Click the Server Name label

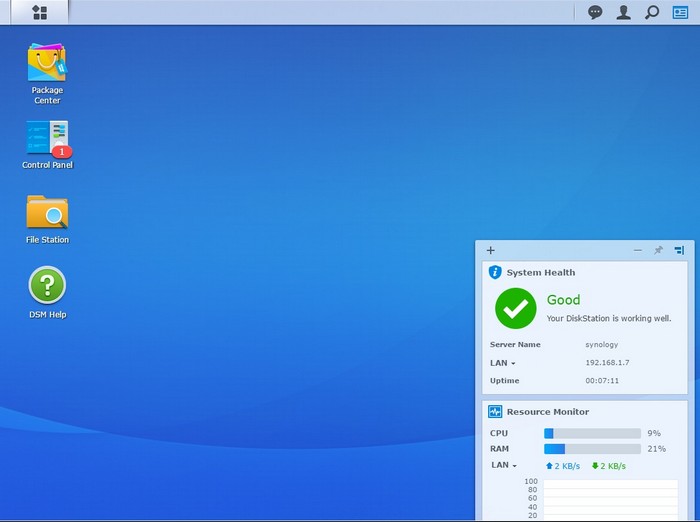tap(515, 345)
